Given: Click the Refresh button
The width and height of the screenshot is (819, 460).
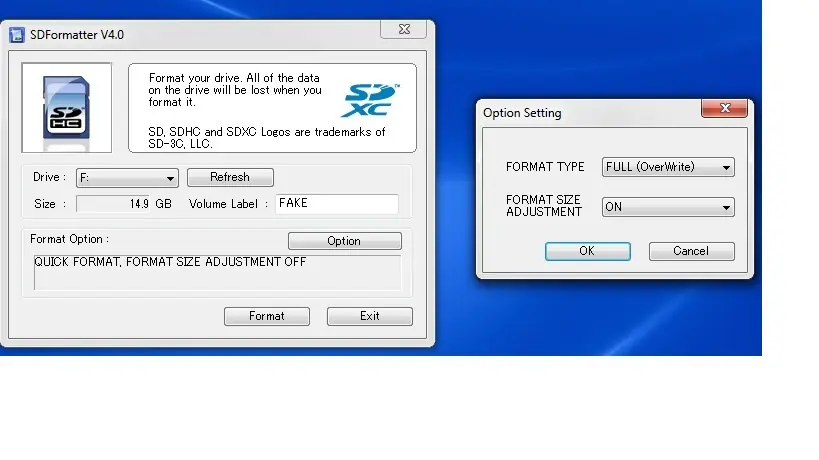Looking at the screenshot, I should click(230, 177).
